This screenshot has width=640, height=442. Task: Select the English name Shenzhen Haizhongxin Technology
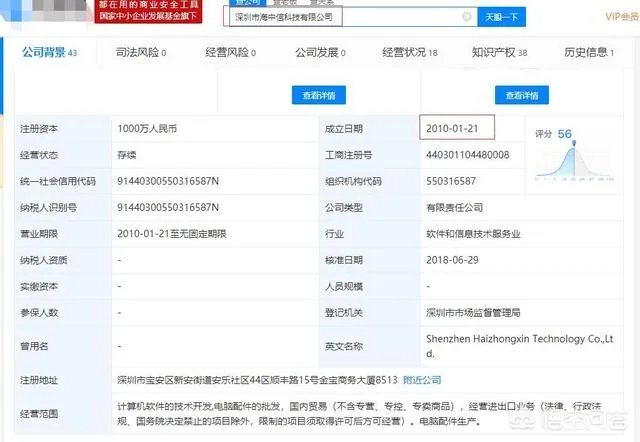point(520,346)
